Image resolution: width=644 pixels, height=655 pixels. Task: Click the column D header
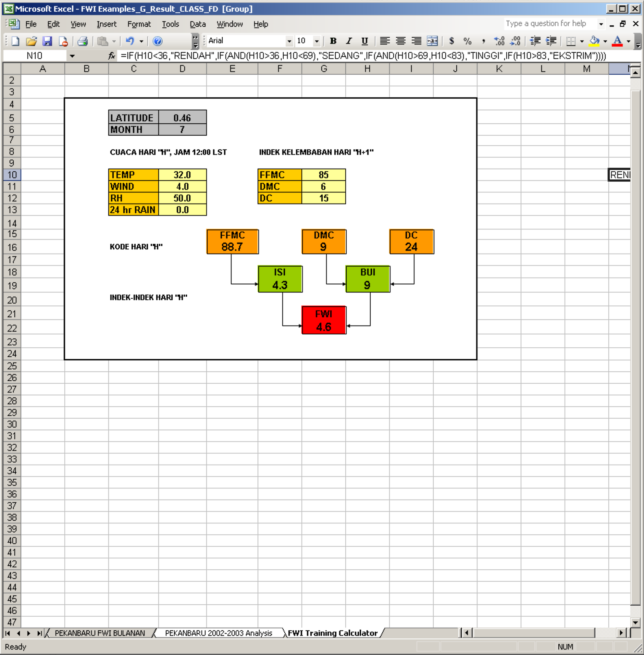pyautogui.click(x=182, y=69)
